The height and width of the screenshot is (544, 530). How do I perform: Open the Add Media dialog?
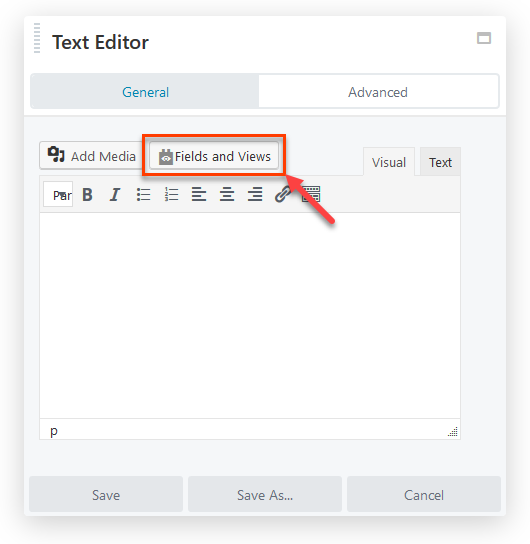(92, 156)
